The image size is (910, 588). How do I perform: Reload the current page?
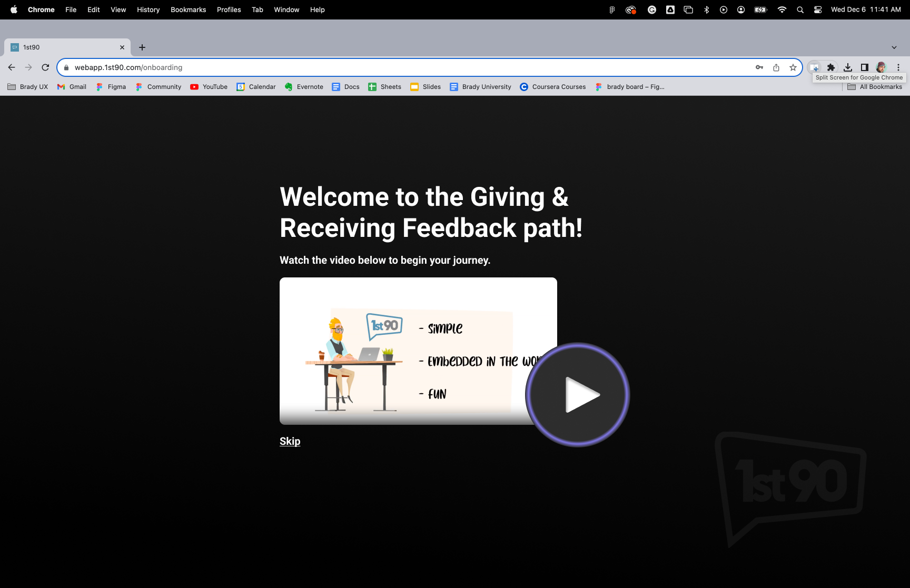(45, 67)
